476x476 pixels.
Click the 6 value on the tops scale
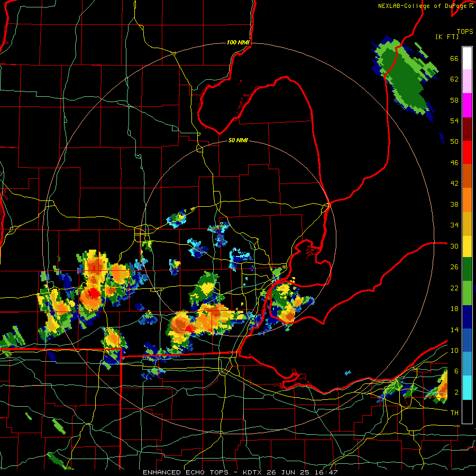coord(456,371)
